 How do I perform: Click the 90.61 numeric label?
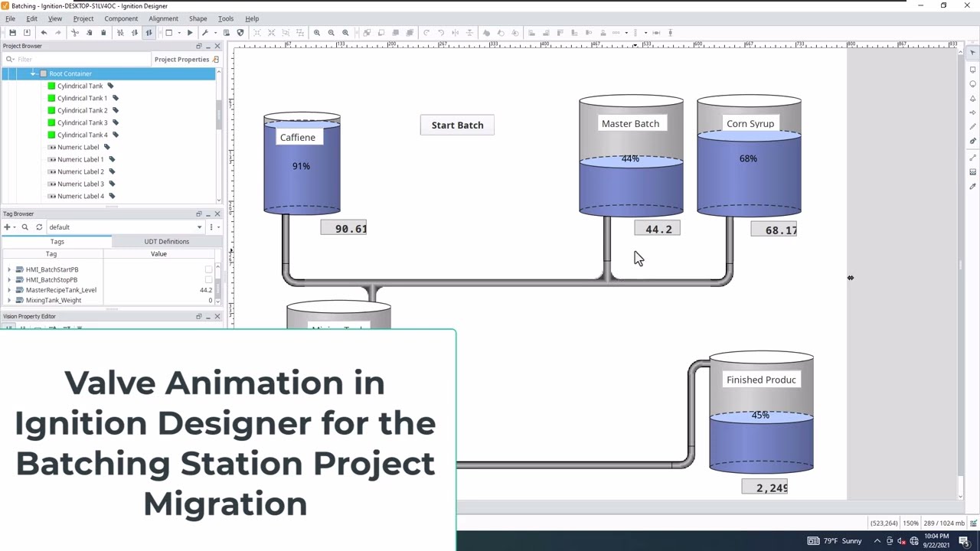[344, 228]
